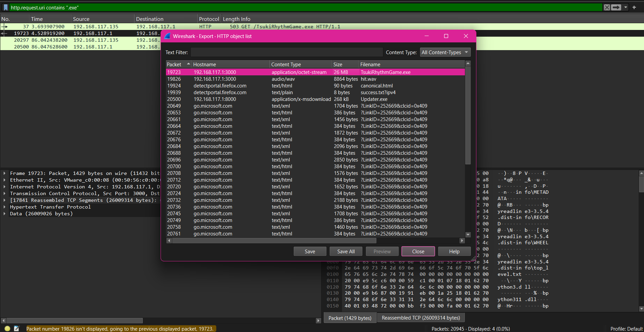The width and height of the screenshot is (644, 332).
Task: Select object row for packet 20761
Action: coord(315,233)
